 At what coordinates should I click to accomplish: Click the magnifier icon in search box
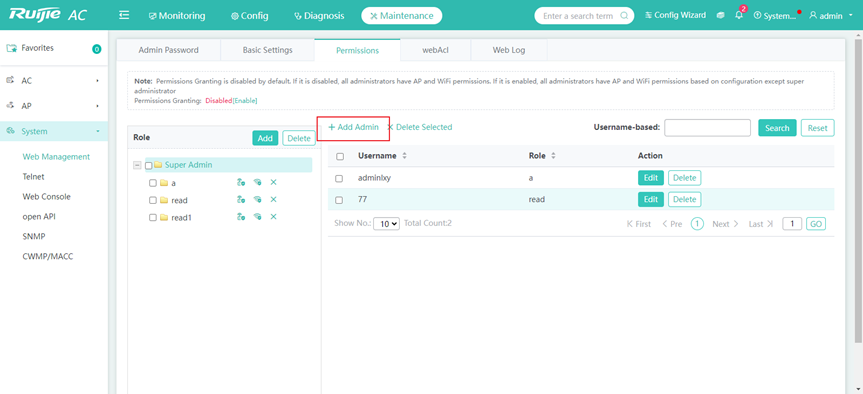click(624, 15)
